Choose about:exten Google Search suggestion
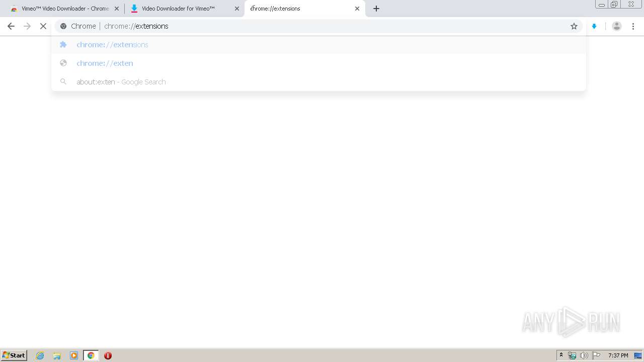Viewport: 644px width, 362px height. coord(318,82)
